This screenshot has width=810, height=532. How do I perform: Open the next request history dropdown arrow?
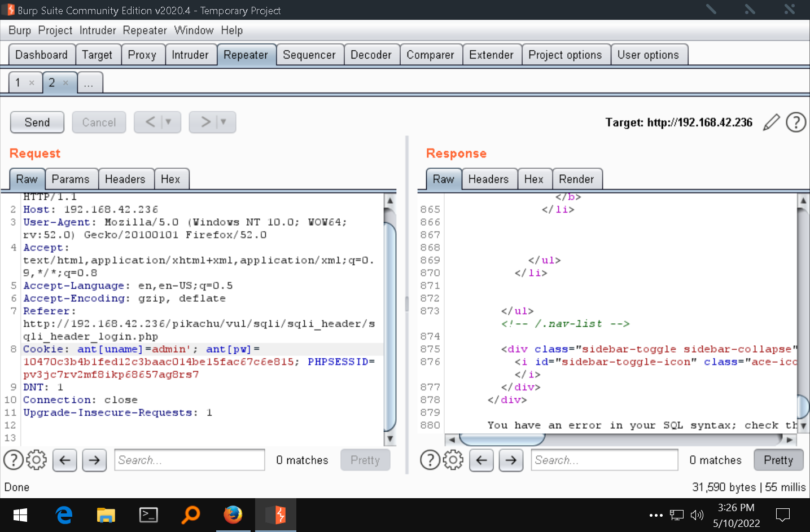coord(224,122)
